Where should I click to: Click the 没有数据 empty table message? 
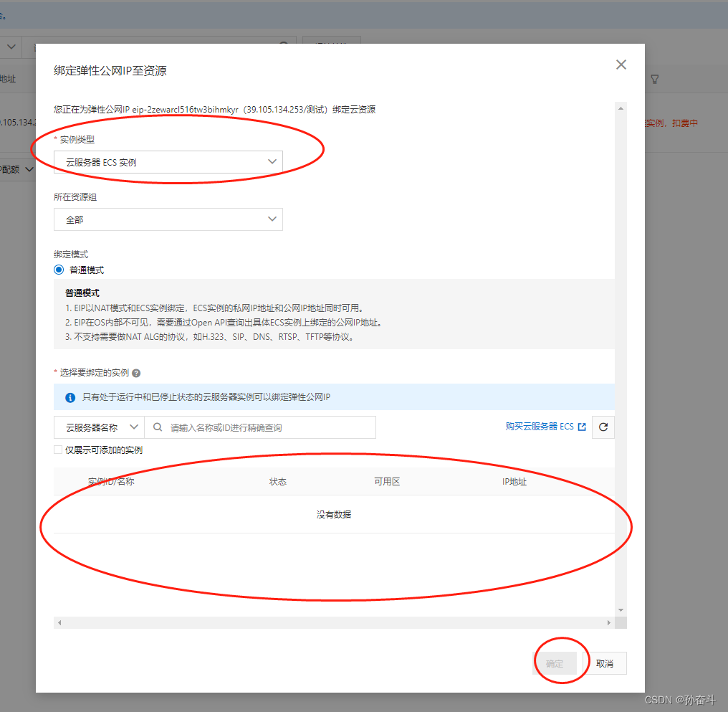[334, 515]
